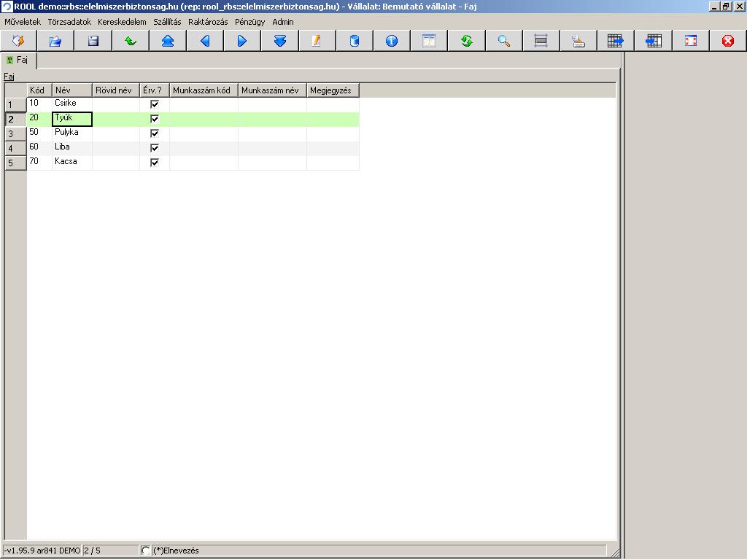Select the Faj tab
The width and height of the screenshot is (747, 560).
pyautogui.click(x=18, y=61)
